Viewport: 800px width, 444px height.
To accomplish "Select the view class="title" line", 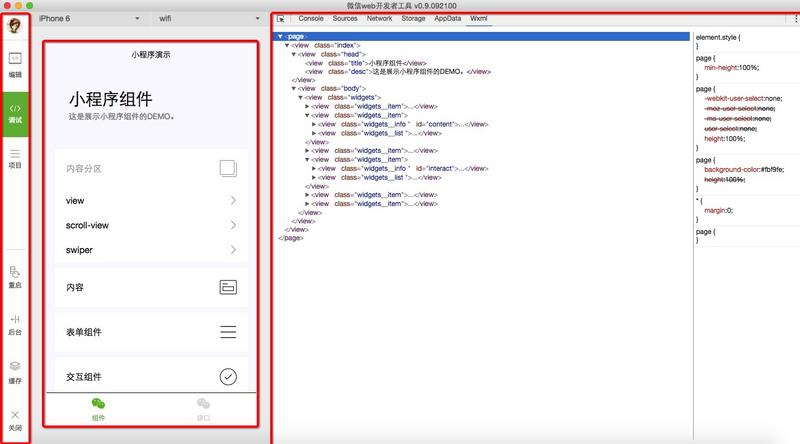I will pyautogui.click(x=365, y=63).
